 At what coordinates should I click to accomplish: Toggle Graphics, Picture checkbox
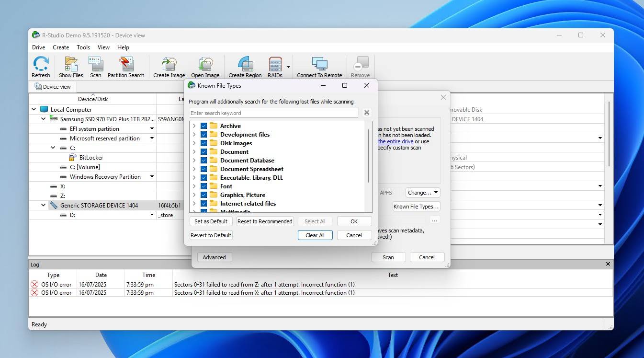[203, 195]
